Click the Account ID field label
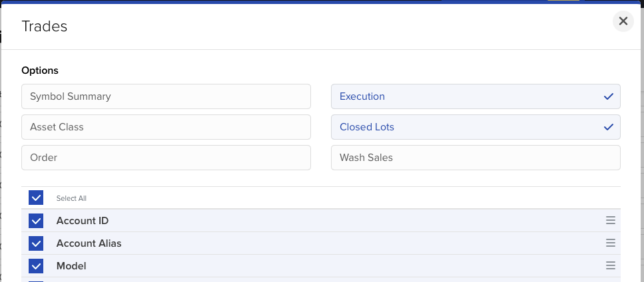This screenshot has width=644, height=282. 83,221
